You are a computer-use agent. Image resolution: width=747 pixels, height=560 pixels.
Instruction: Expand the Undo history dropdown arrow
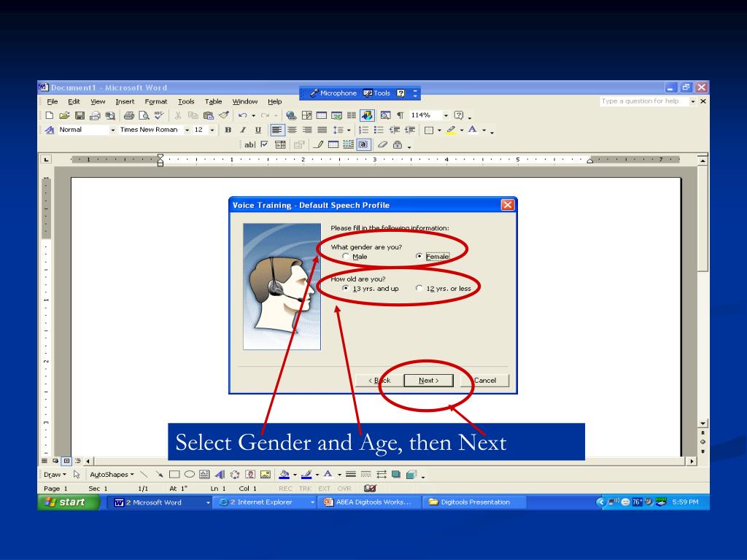pyautogui.click(x=253, y=115)
